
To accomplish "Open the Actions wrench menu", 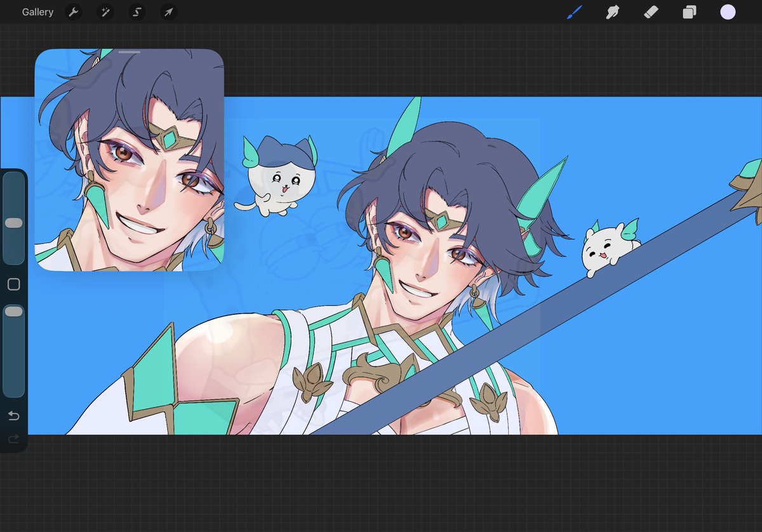I will (74, 12).
